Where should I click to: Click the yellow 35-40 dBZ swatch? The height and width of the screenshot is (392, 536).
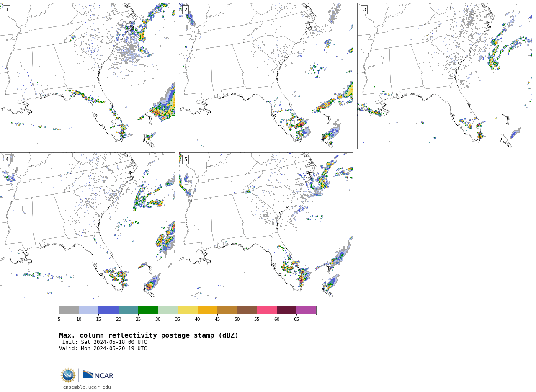[x=188, y=310]
